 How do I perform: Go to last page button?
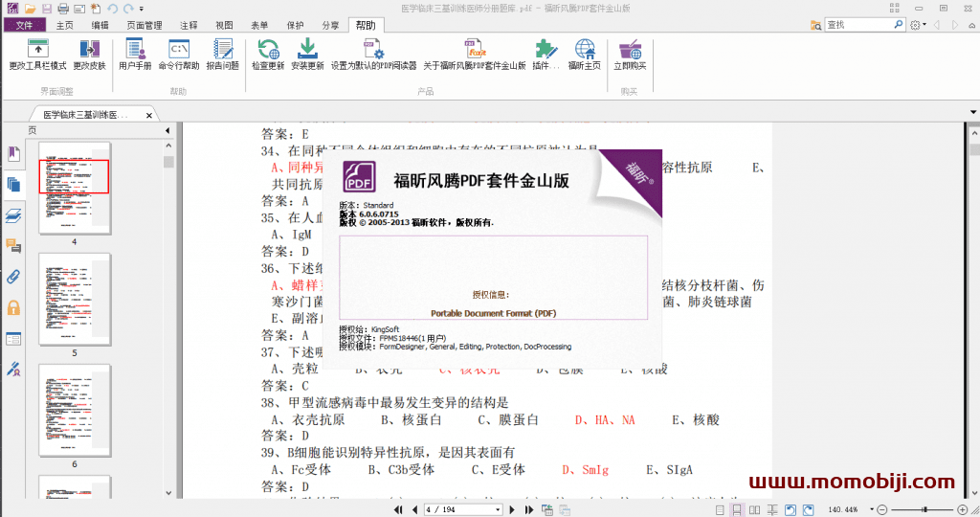tap(528, 509)
